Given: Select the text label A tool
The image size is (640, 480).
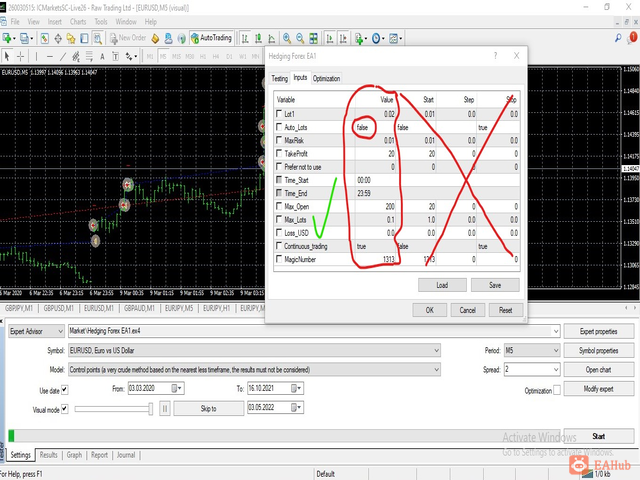Looking at the screenshot, I should click(102, 56).
